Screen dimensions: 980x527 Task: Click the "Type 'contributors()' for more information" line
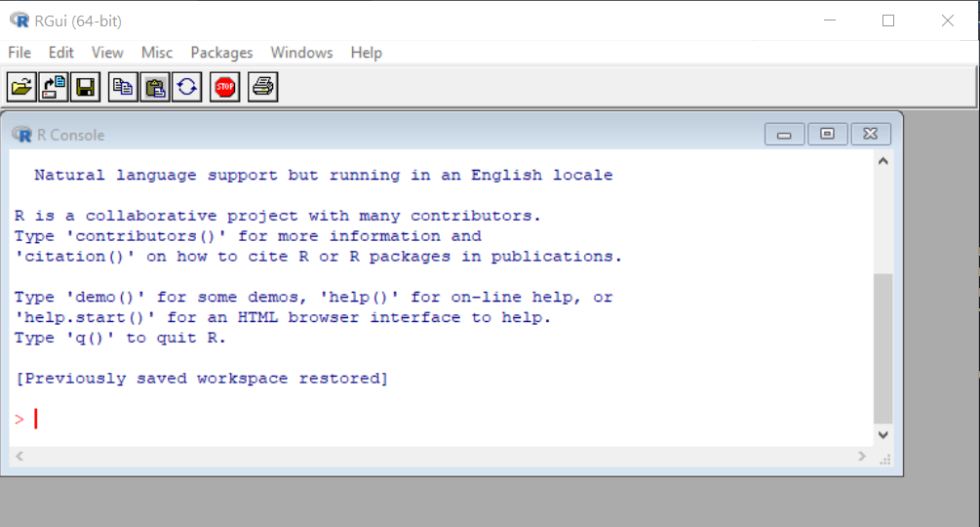click(x=248, y=236)
